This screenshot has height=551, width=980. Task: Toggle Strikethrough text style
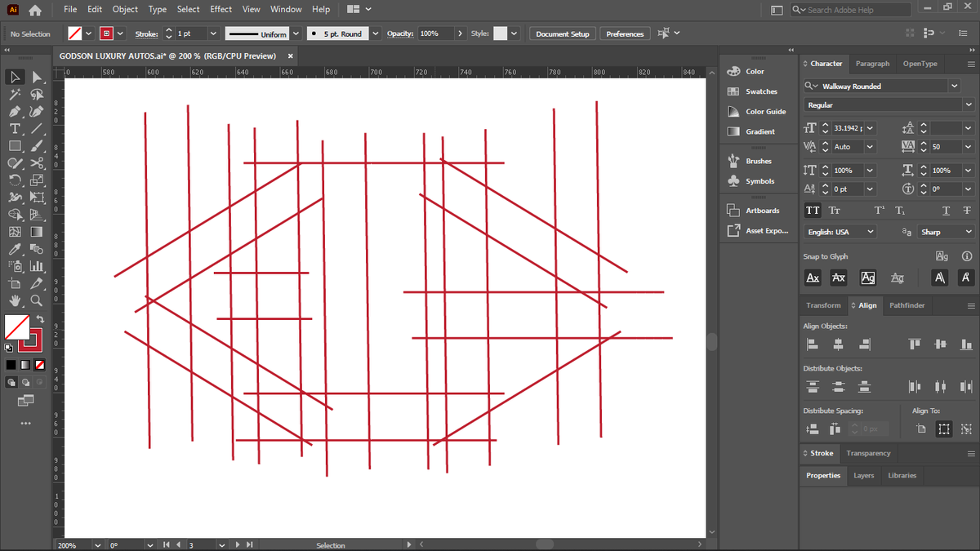[x=967, y=210]
